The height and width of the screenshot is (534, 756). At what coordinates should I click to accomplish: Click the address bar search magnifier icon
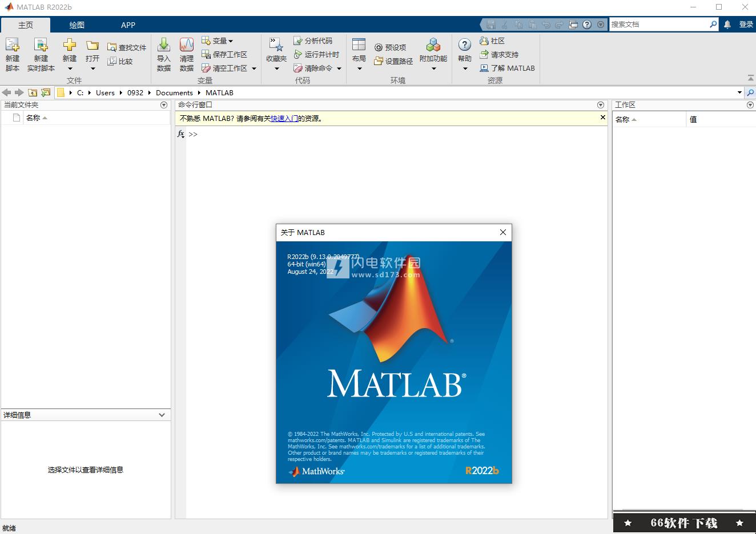coord(750,92)
